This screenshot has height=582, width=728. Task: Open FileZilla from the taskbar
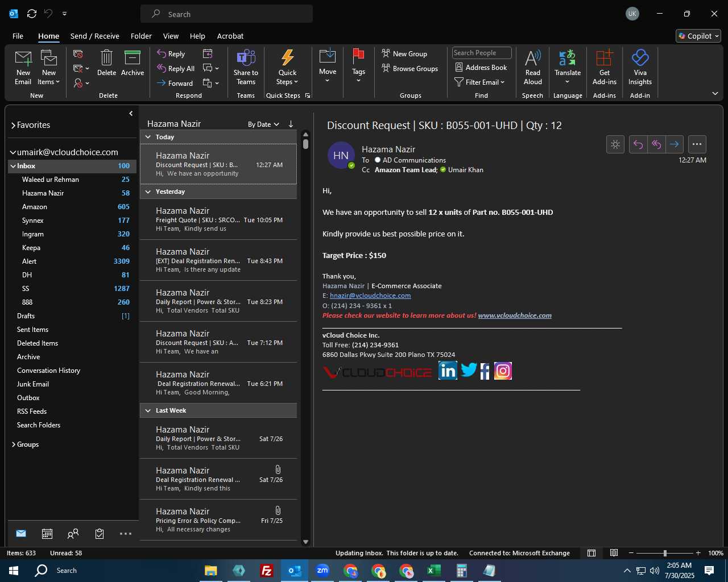coord(266,571)
